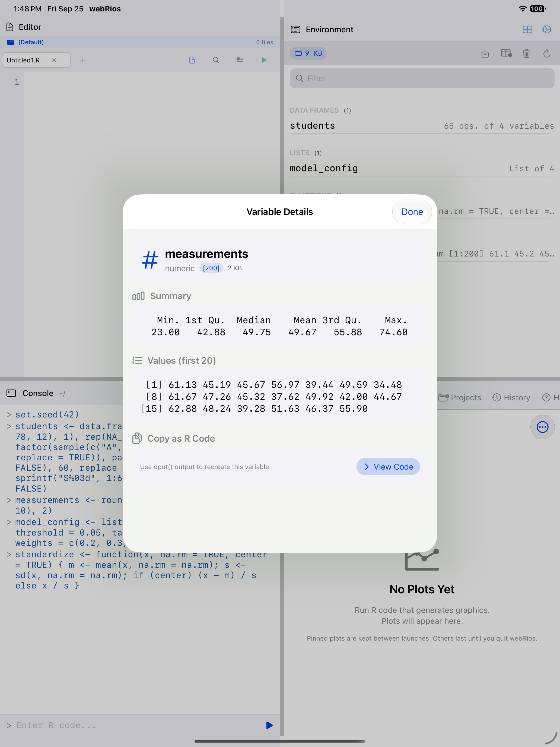Click the 'Mean' column header in Summary
Image resolution: width=560 pixels, height=747 pixels.
point(305,320)
